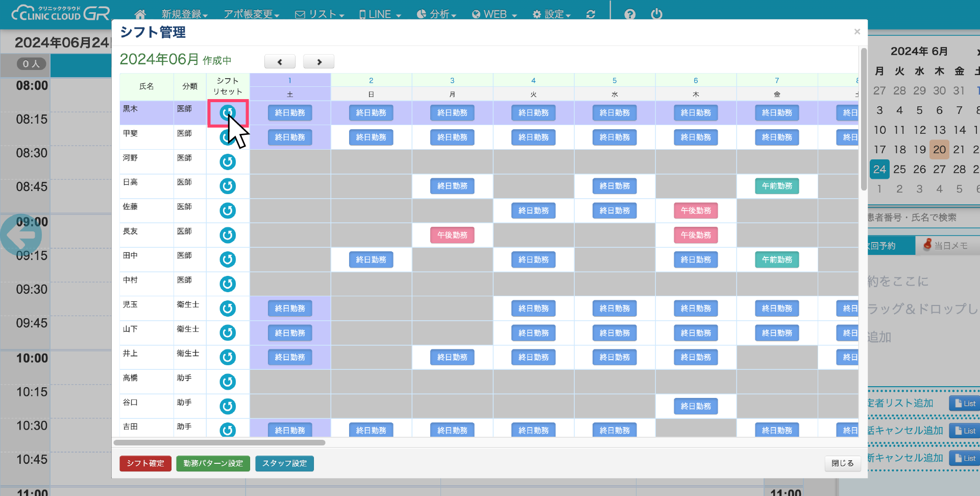
Task: Click shift reset icon for 中村
Action: [228, 284]
